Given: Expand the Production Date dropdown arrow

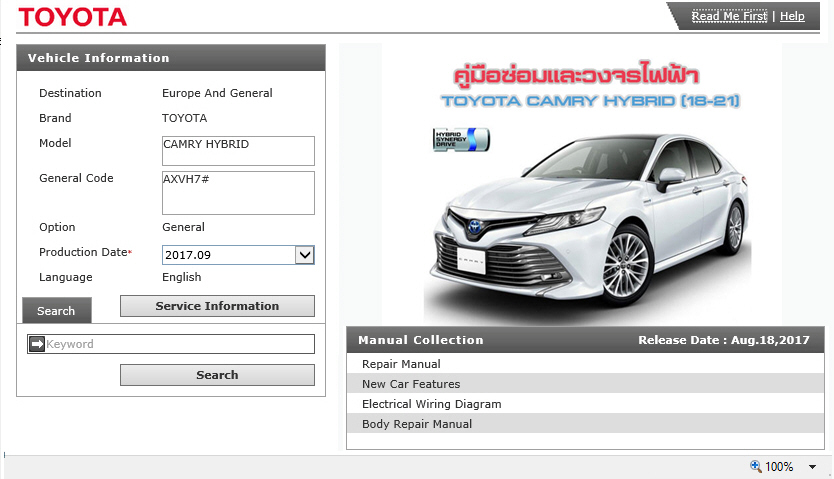Looking at the screenshot, I should coord(305,255).
